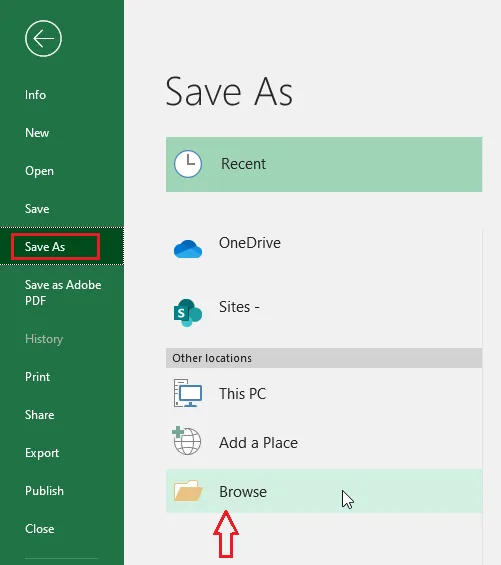The image size is (501, 565).
Task: Click the back arrow circle icon
Action: pos(43,39)
